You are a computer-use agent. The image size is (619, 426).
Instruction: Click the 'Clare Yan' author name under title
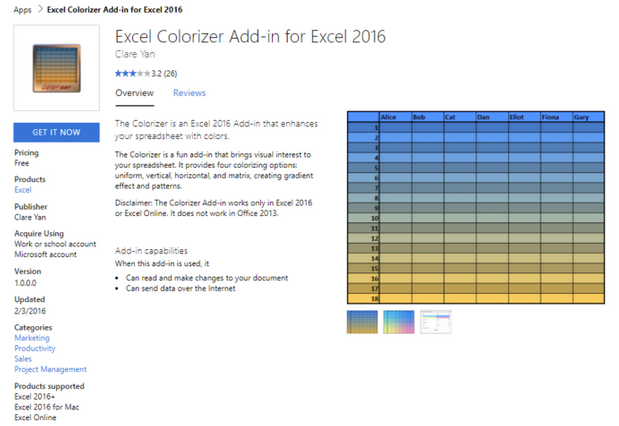point(135,54)
